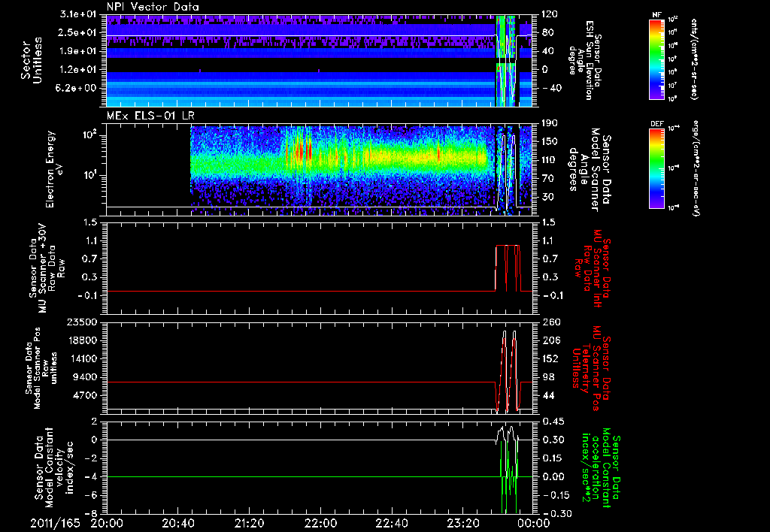Click the "9400" scanner position tick
770x532 pixels.
[86, 377]
